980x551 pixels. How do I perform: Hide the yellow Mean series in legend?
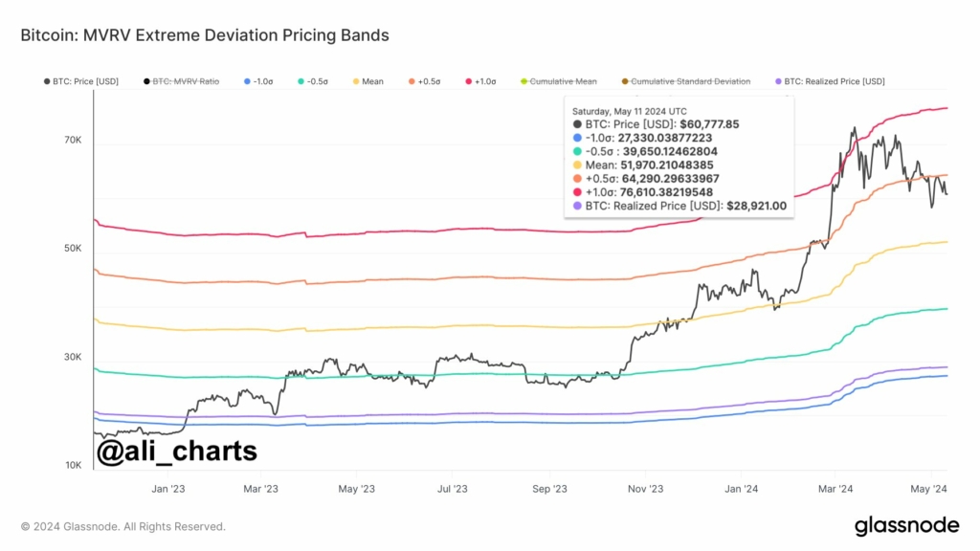click(368, 81)
